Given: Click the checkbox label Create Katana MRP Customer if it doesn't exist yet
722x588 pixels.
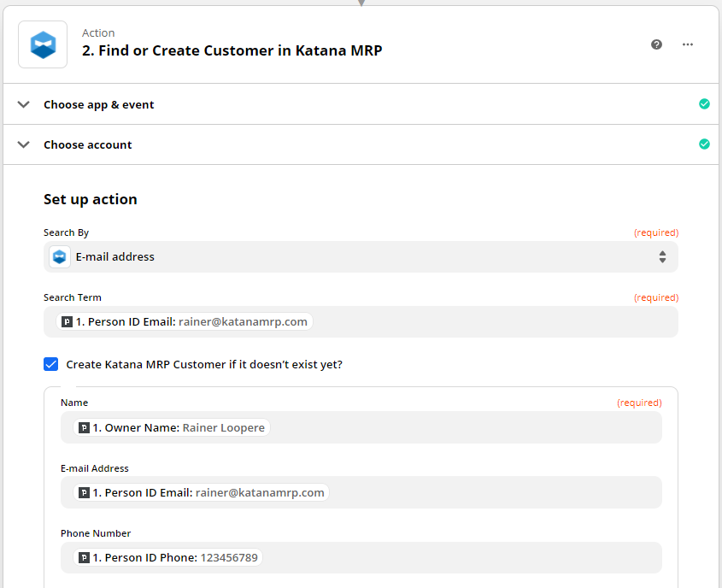Looking at the screenshot, I should [x=204, y=364].
